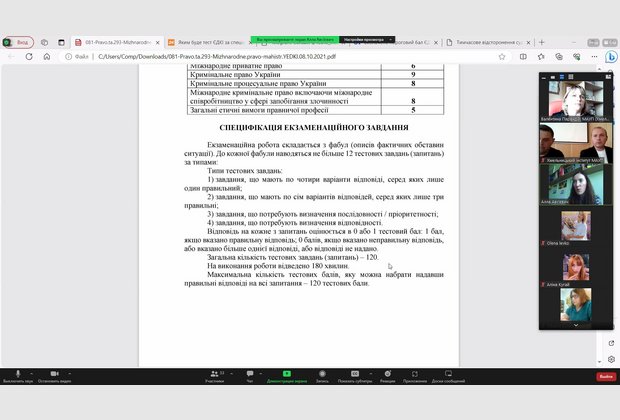Stop video using the camera icon
Screen dimensions: 620x420
[55, 376]
